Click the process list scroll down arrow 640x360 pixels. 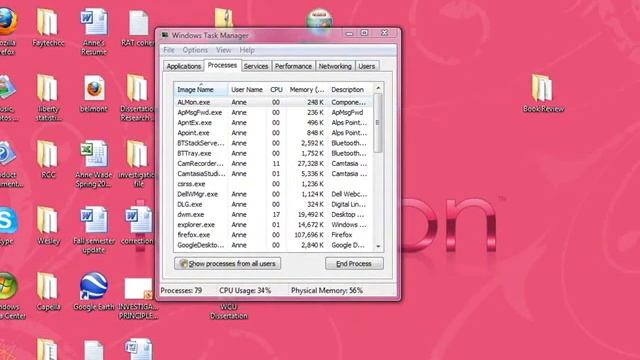point(378,246)
